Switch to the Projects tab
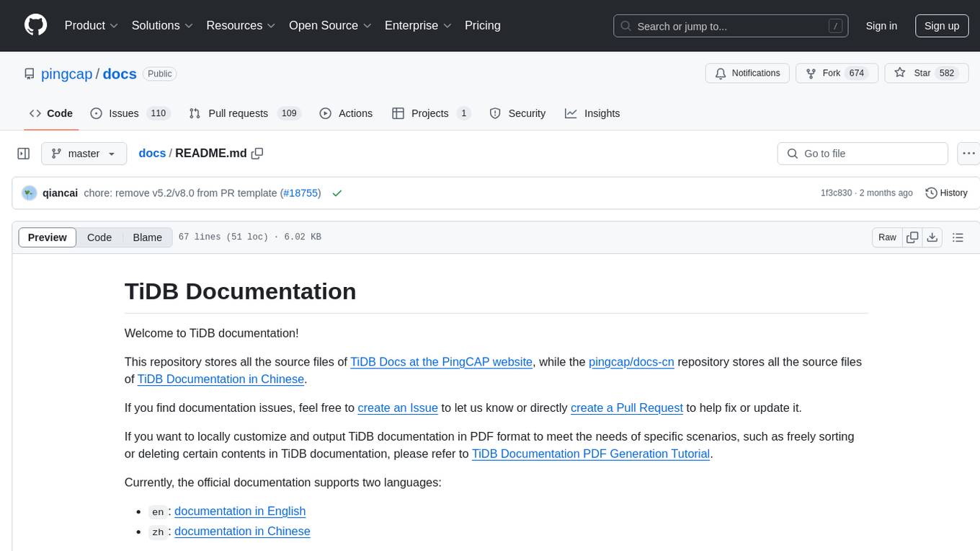The image size is (980, 551). (431, 113)
